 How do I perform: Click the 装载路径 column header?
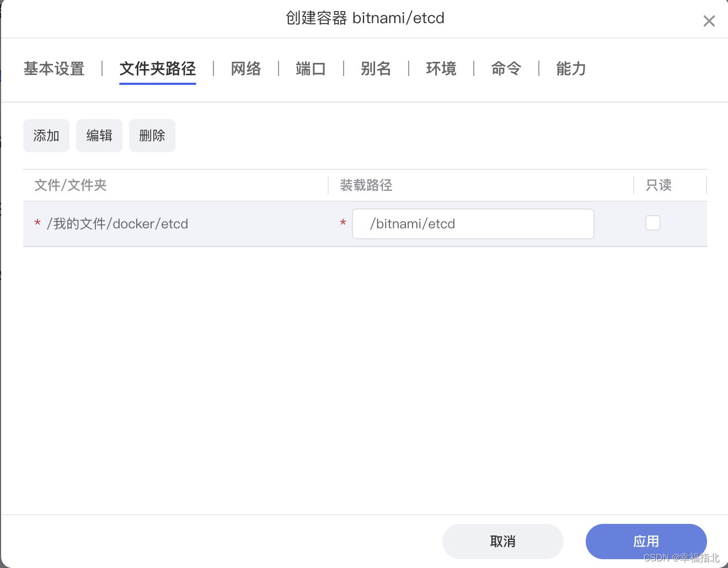pos(366,185)
